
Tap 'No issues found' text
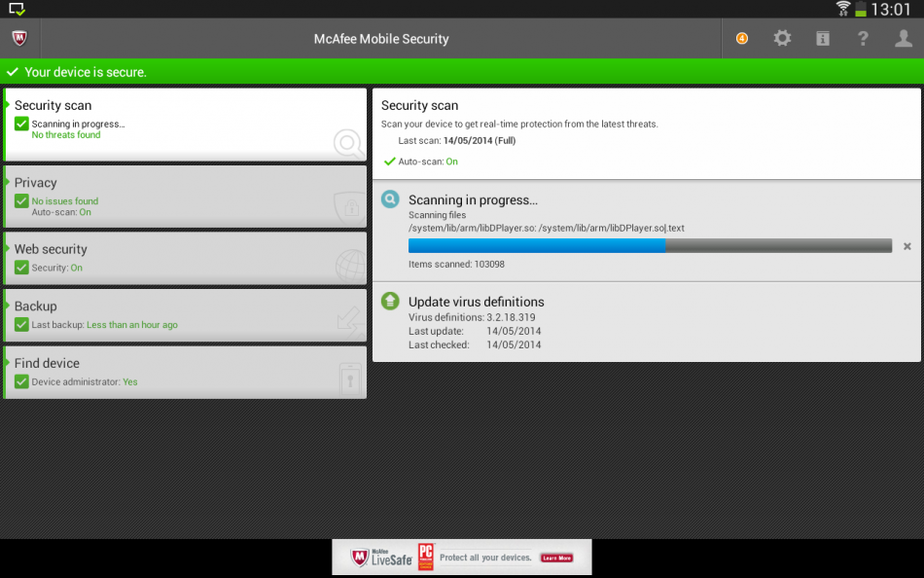[x=65, y=201]
